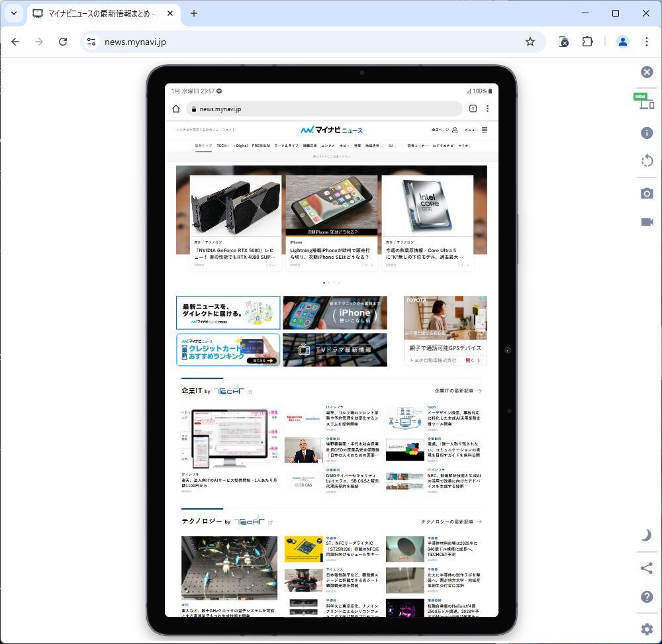662x644 pixels.
Task: View site information icon in address bar
Action: click(91, 42)
